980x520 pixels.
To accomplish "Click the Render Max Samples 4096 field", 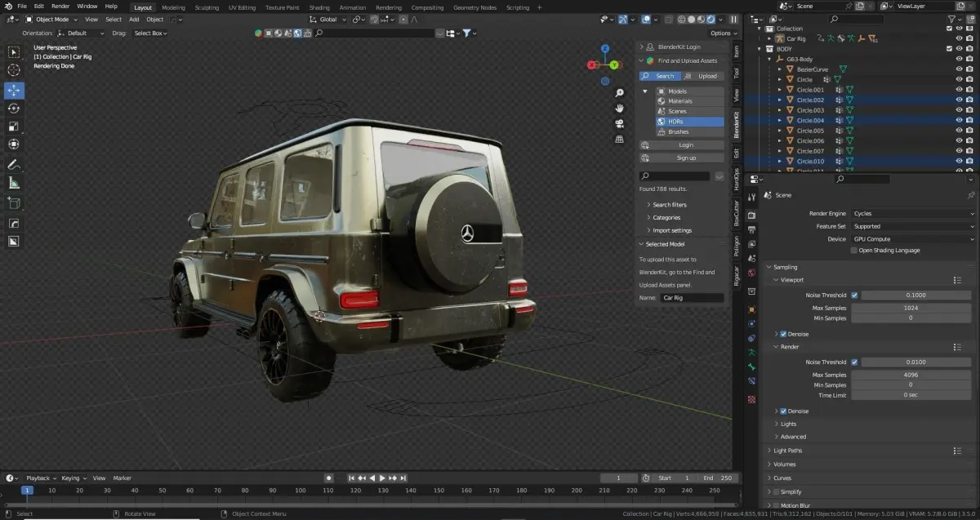I will coord(910,375).
